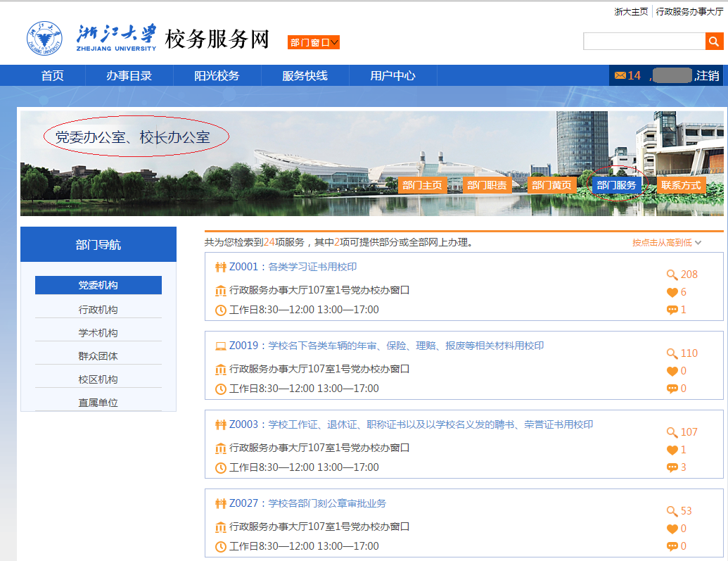The height and width of the screenshot is (561, 728).
Task: Select 直属单位 in department navigation
Action: click(x=98, y=403)
